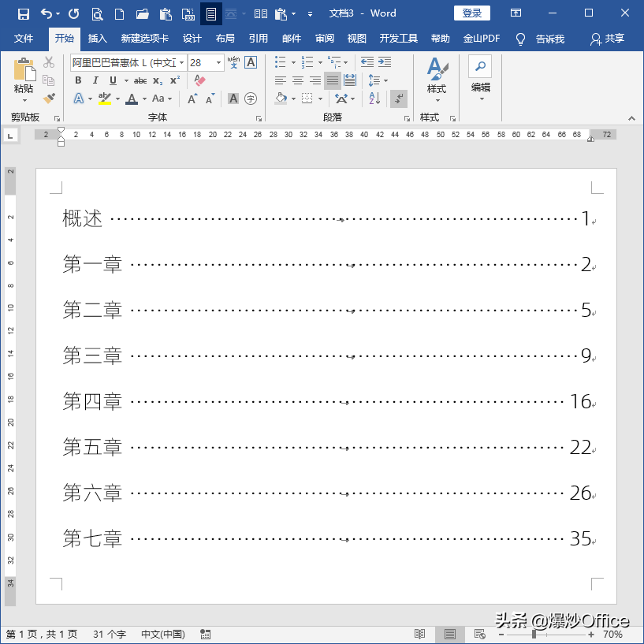Select the Format Painter brush

tap(49, 99)
